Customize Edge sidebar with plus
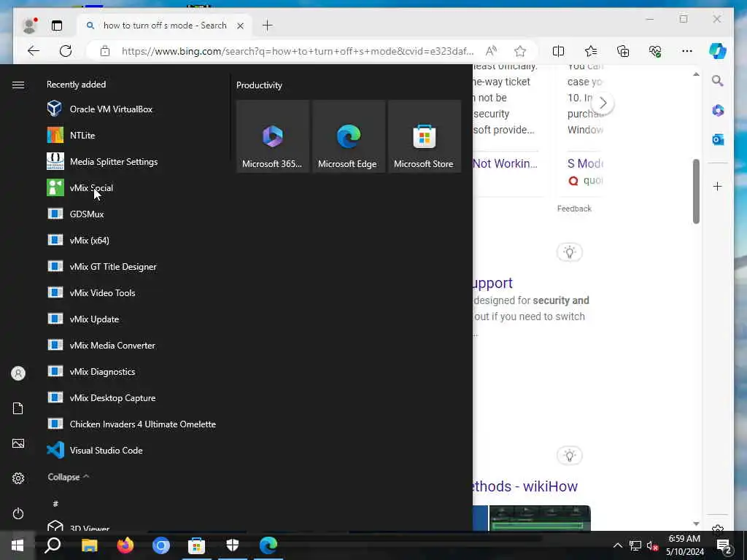The width and height of the screenshot is (747, 560). (x=718, y=186)
